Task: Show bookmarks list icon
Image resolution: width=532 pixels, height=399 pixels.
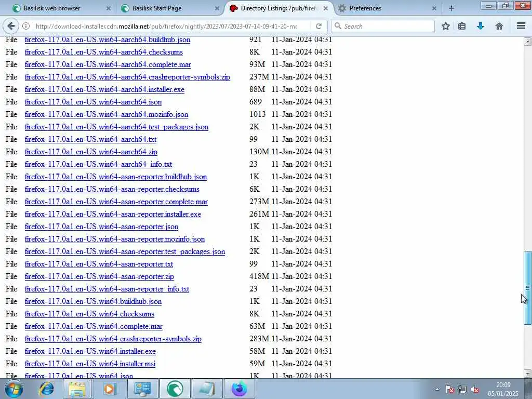Action: pyautogui.click(x=462, y=26)
